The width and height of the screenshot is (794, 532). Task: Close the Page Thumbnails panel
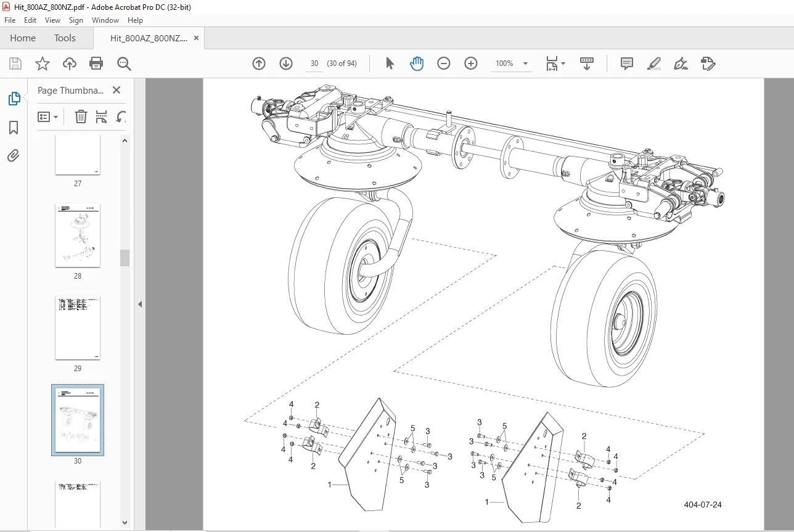[x=117, y=90]
